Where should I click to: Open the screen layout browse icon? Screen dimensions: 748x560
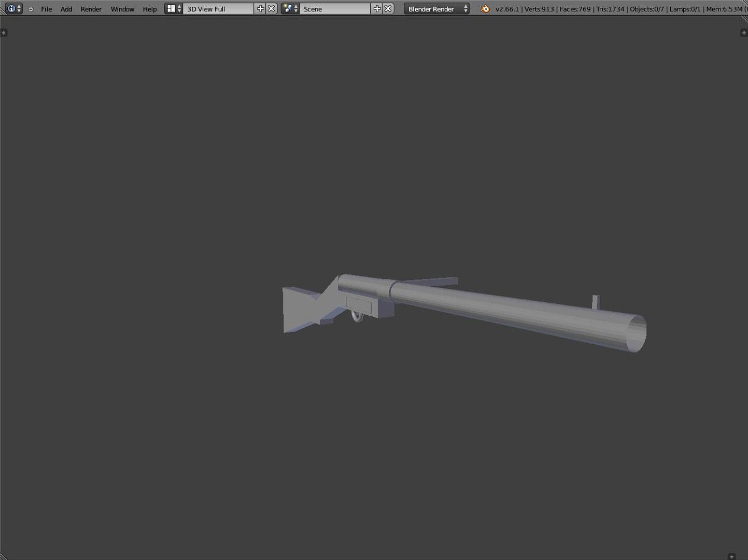[x=174, y=9]
